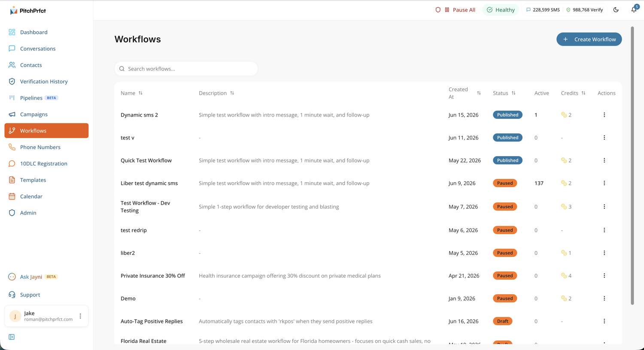Screen dimensions: 644x350
Task: Open Dynamic sms 2 workflow
Action: coord(139,115)
